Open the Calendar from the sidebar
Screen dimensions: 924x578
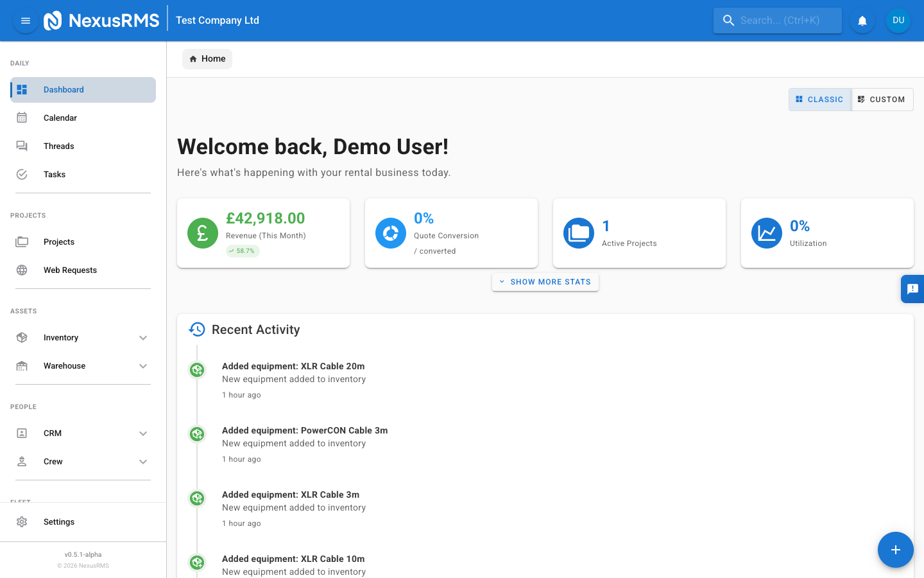point(60,118)
